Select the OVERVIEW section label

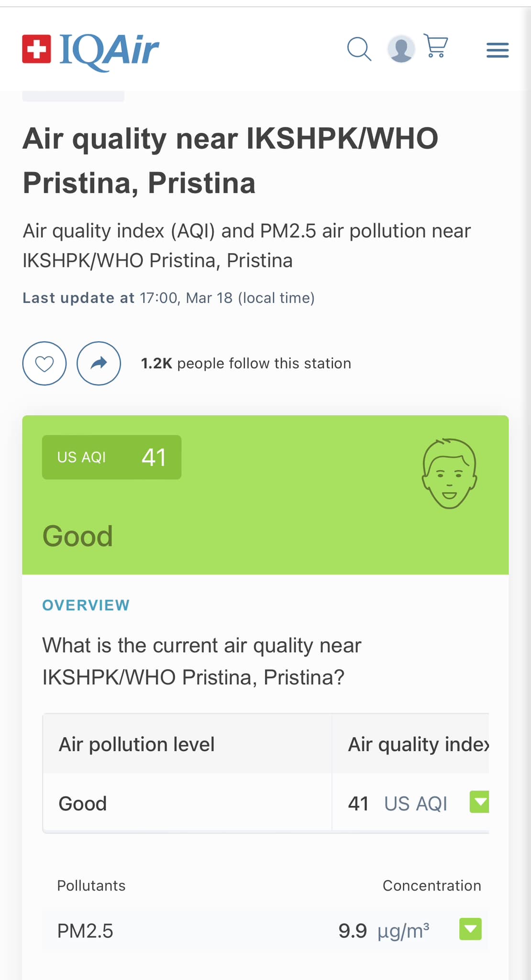click(x=86, y=605)
